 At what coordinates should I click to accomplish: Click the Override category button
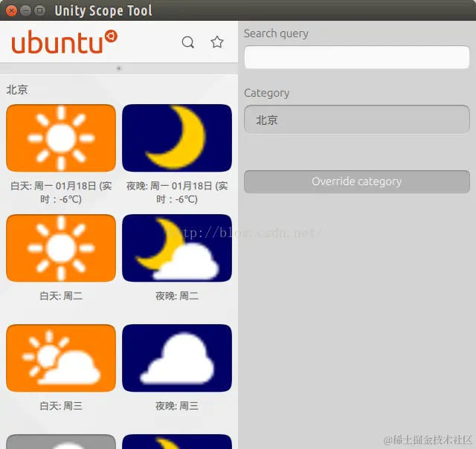pos(357,181)
